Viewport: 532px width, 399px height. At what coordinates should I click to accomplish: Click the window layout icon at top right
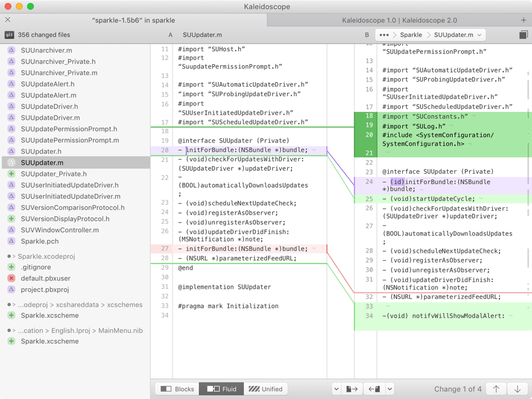tap(523, 35)
